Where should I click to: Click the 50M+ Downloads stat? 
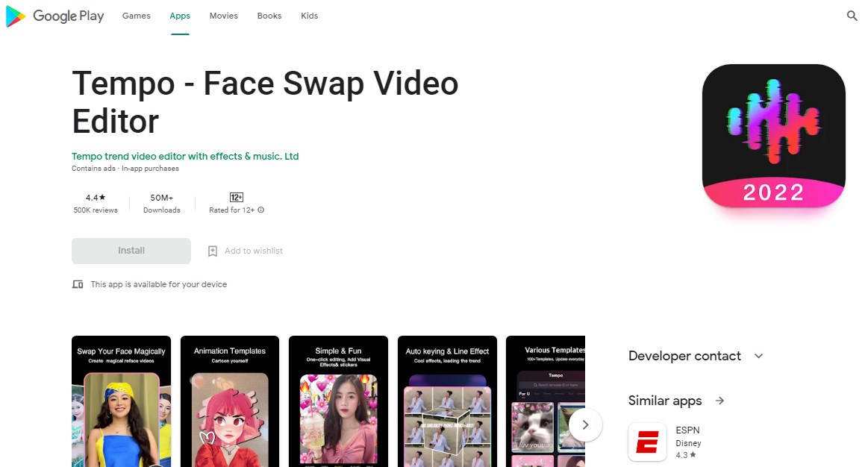162,204
